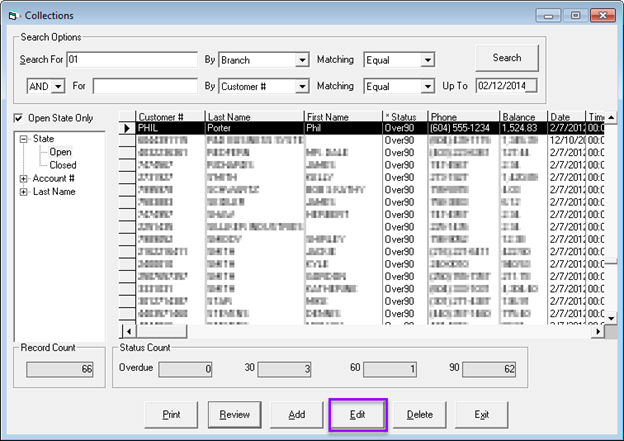Click the grid scroll down arrow

click(x=611, y=318)
